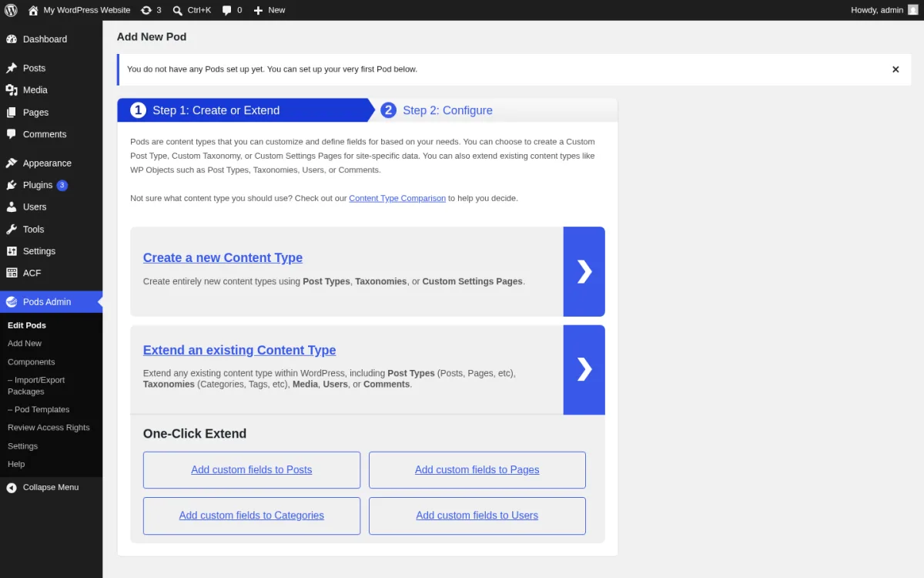Click the WordPress logo icon

click(x=11, y=10)
